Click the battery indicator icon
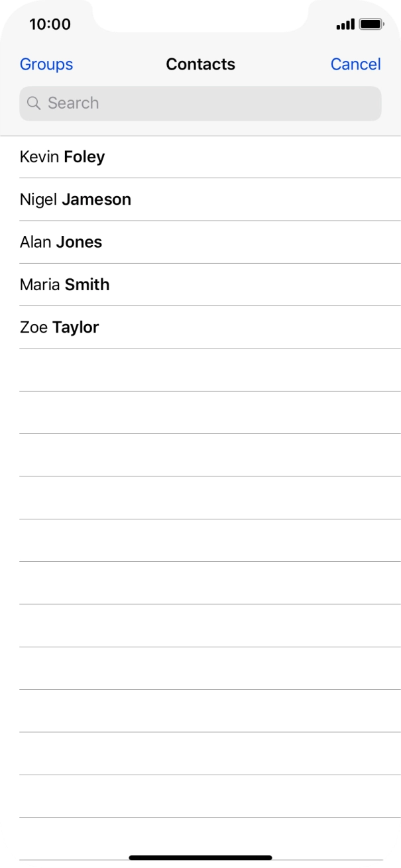Image resolution: width=401 pixels, height=868 pixels. (371, 25)
